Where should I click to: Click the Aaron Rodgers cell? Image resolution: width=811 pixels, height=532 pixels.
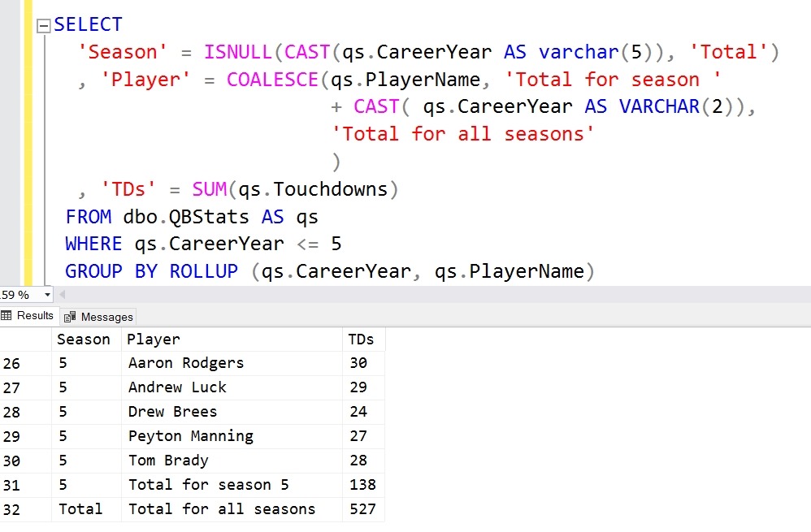click(x=186, y=363)
